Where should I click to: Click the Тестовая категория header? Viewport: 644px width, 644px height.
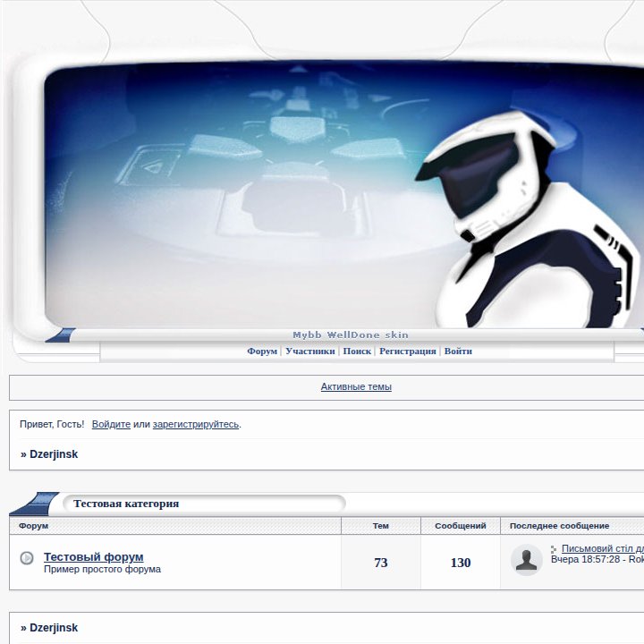126,504
